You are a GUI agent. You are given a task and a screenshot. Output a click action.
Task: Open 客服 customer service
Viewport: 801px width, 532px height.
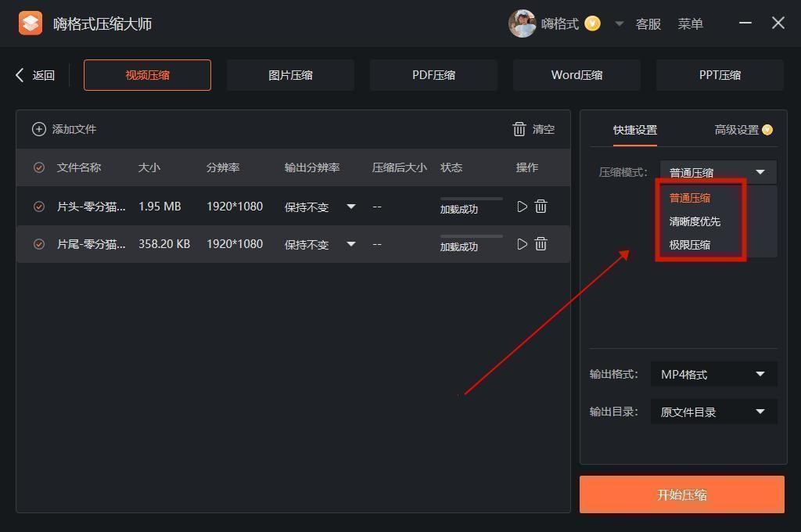tap(648, 24)
